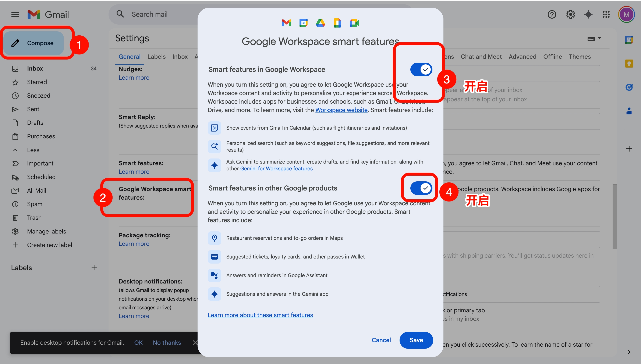Open the Gmail settings gear icon
The image size is (641, 364).
coord(570,14)
